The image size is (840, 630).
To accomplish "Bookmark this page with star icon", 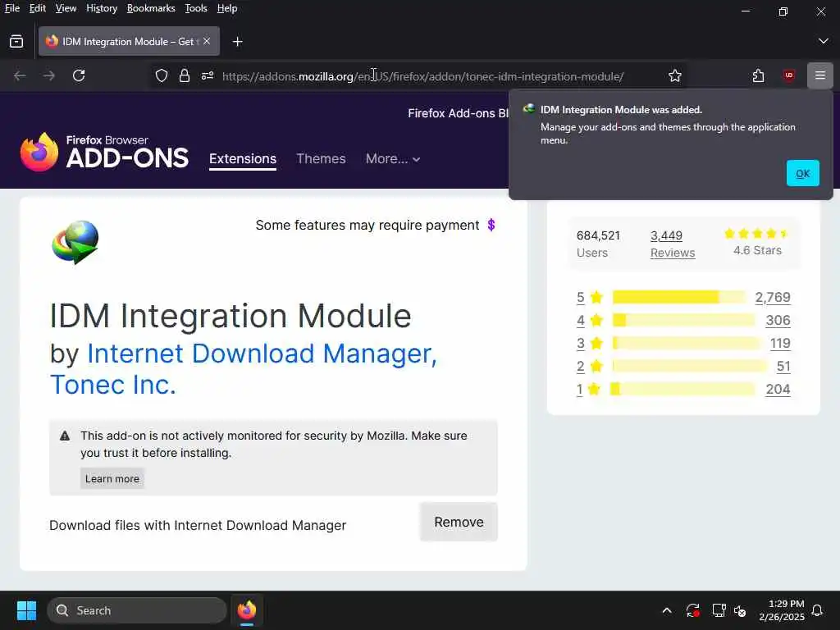I will point(675,76).
